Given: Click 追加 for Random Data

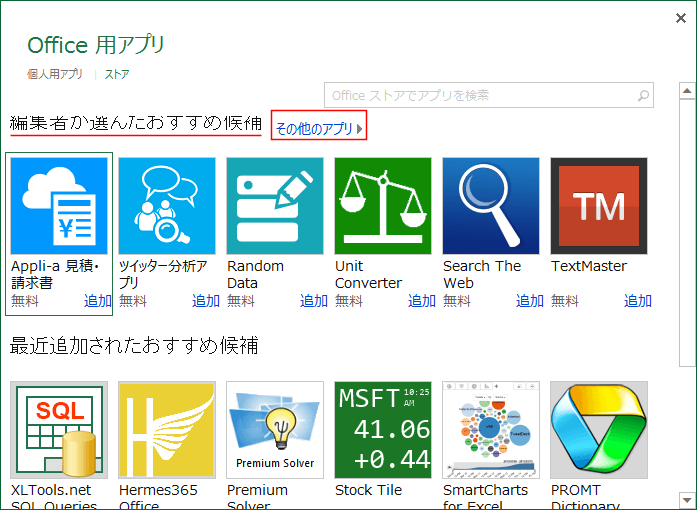Looking at the screenshot, I should (314, 301).
